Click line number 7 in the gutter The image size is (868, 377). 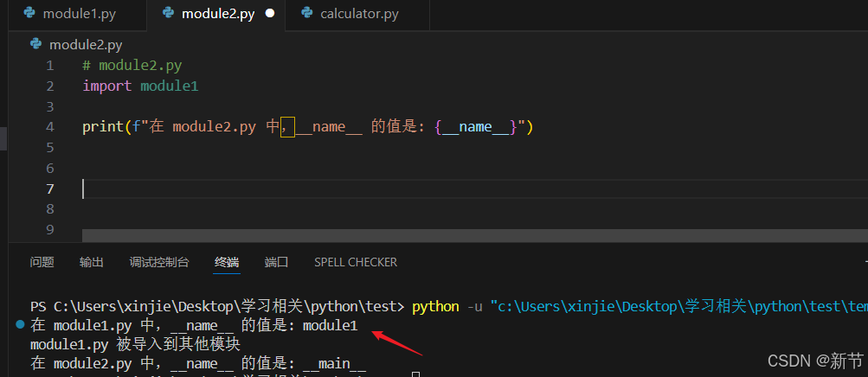(x=50, y=189)
